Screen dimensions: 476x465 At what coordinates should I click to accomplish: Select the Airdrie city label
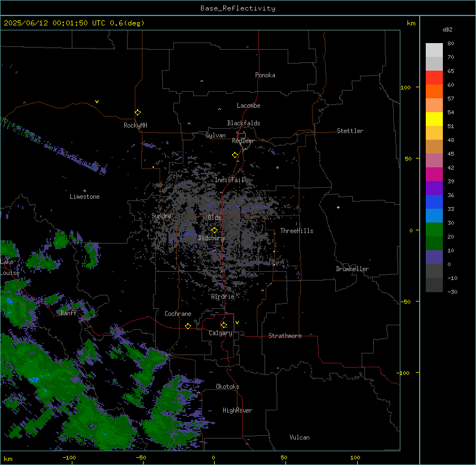click(223, 297)
